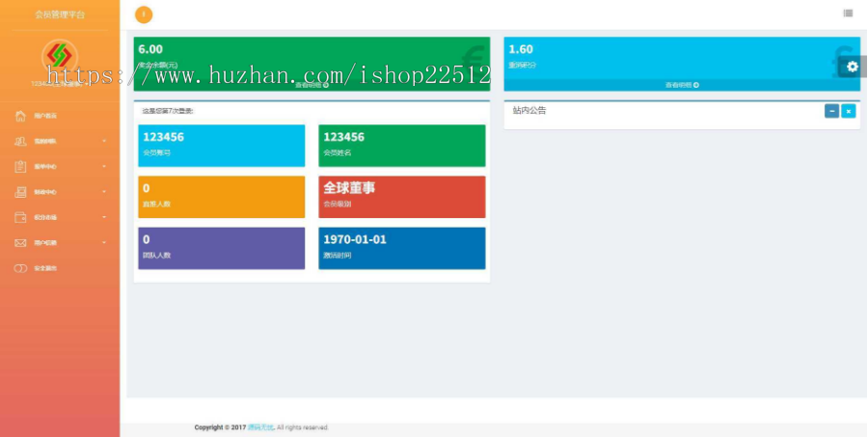Screen dimensions: 868x437
Task: Expand the 报单中心 submenu arrow
Action: pyautogui.click(x=104, y=167)
